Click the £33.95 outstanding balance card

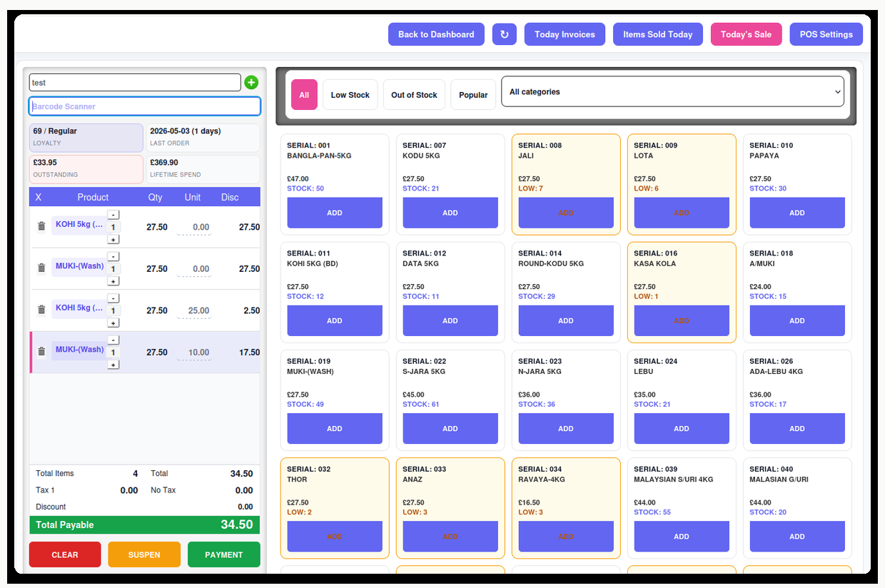(86, 168)
